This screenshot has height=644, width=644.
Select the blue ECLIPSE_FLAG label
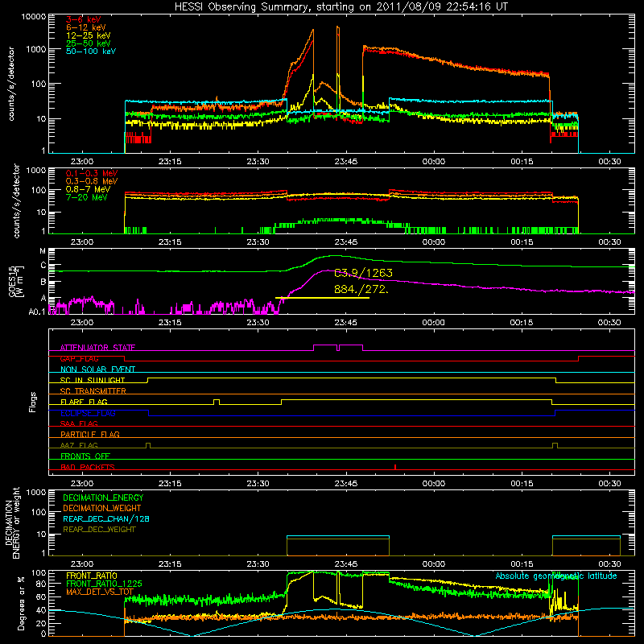click(x=88, y=413)
